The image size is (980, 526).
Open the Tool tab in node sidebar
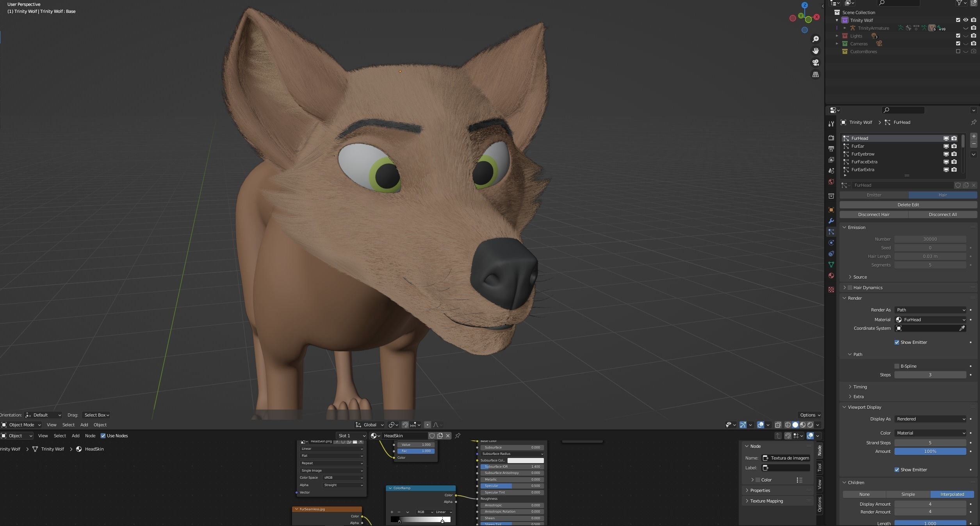[x=820, y=467]
